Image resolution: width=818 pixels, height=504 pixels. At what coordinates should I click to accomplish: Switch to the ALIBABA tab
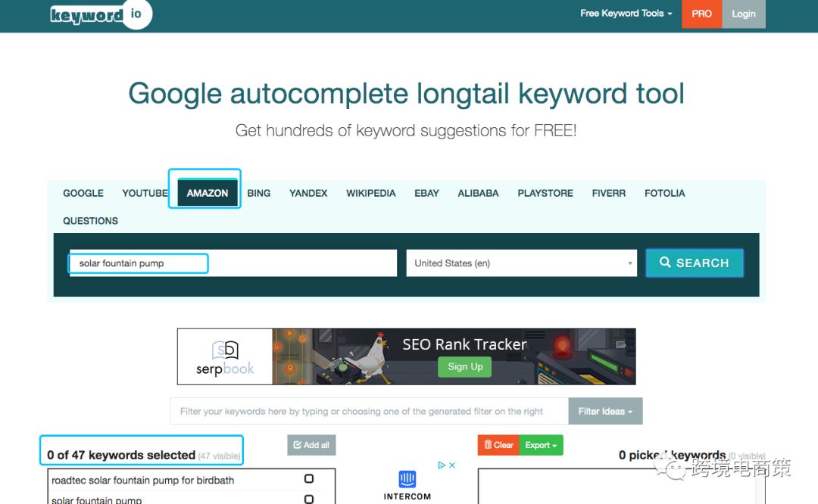(479, 194)
